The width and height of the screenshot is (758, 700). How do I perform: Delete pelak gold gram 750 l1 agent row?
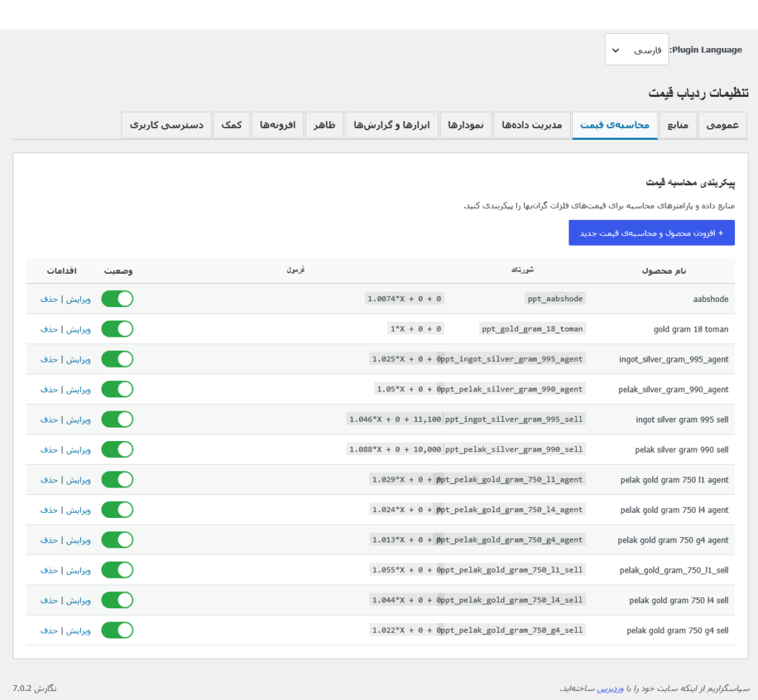pyautogui.click(x=49, y=479)
